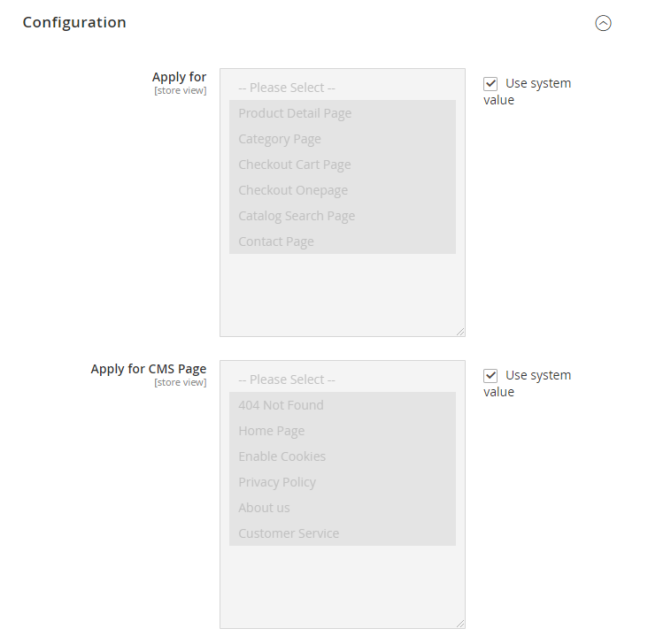Viewport: 648px width, 644px height.
Task: Select Enable Cookies CMS page
Action: click(282, 456)
